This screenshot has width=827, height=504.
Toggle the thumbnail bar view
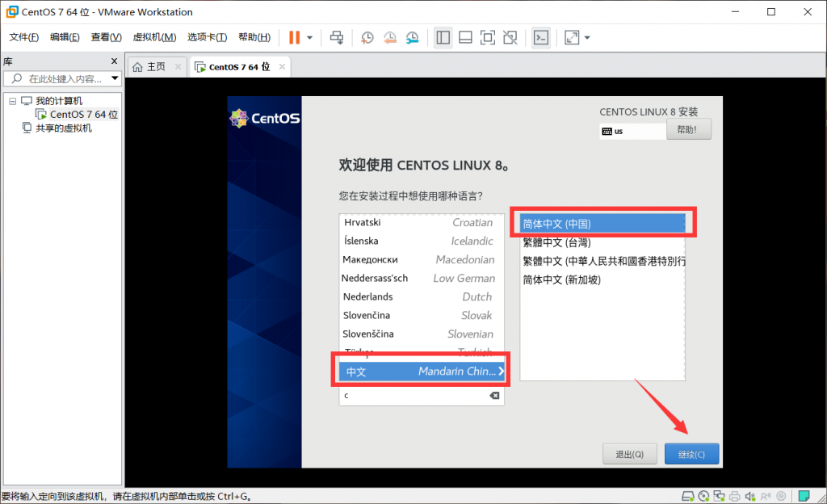(465, 37)
